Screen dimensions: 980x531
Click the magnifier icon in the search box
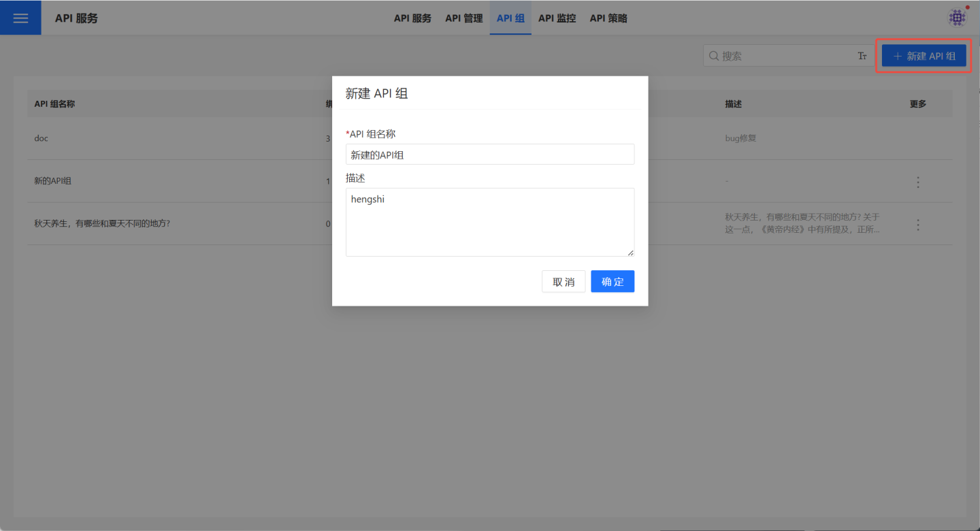[x=714, y=56]
